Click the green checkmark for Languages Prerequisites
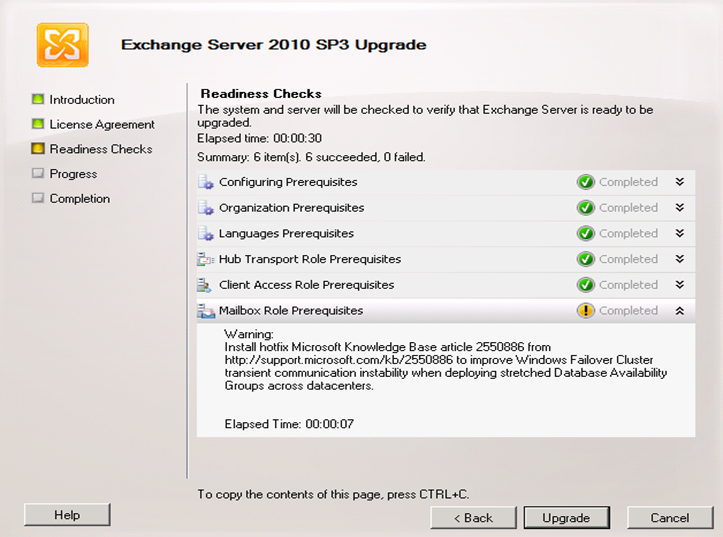 (x=586, y=234)
